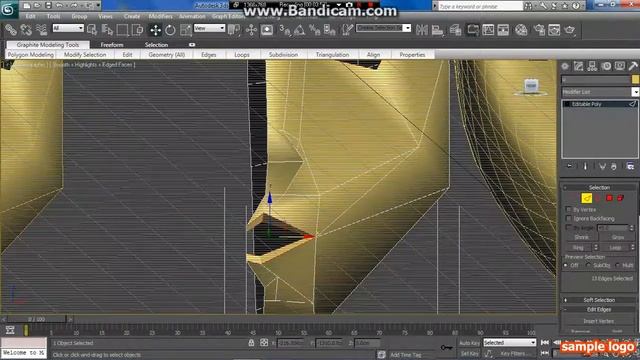Select the SubObj preview selection radio
The width and height of the screenshot is (640, 360).
(x=588, y=265)
